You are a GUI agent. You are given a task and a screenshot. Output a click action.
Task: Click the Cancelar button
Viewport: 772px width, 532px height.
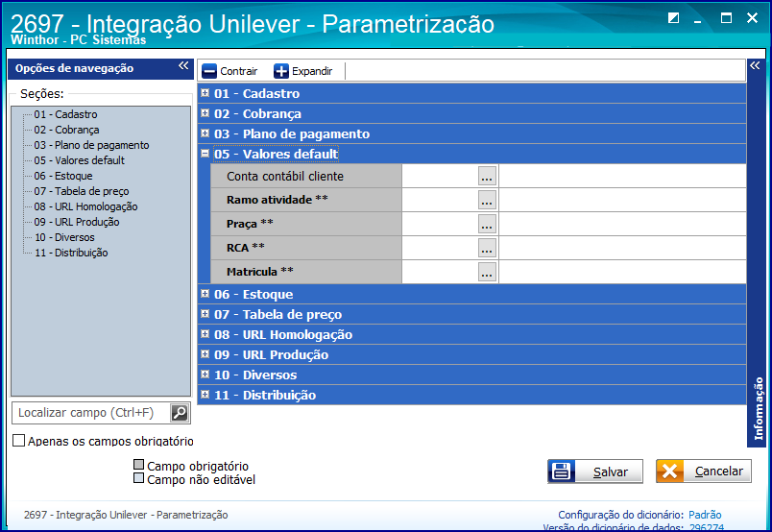[x=704, y=472]
